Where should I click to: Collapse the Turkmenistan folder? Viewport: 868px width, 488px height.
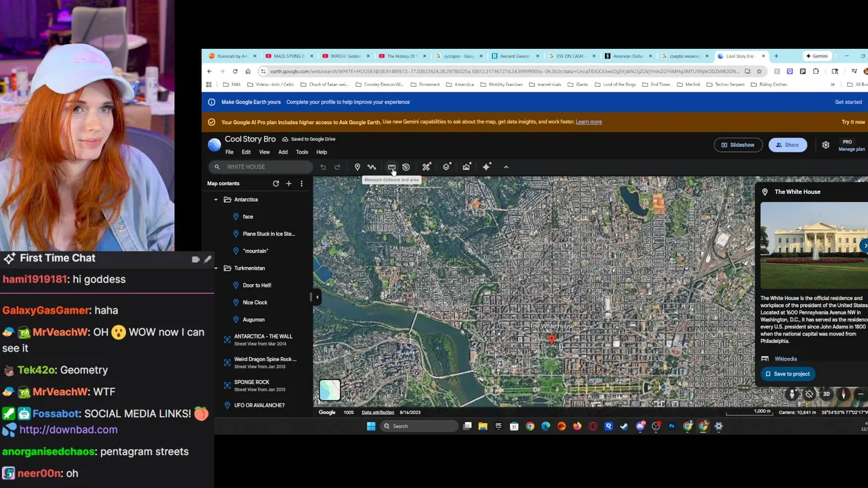tap(216, 268)
